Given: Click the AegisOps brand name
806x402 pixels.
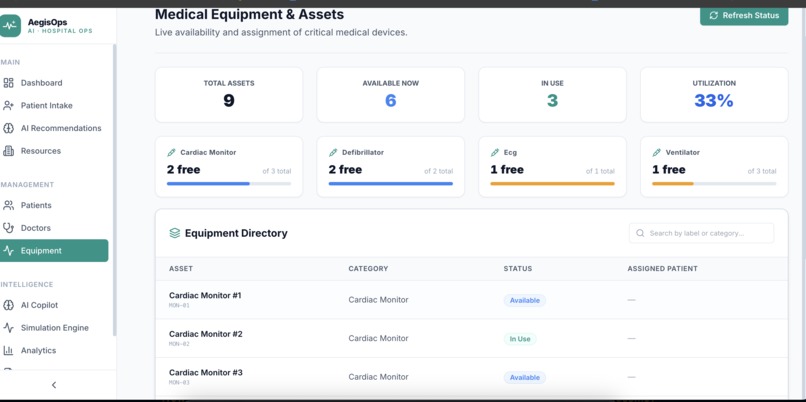Looking at the screenshot, I should (47, 22).
